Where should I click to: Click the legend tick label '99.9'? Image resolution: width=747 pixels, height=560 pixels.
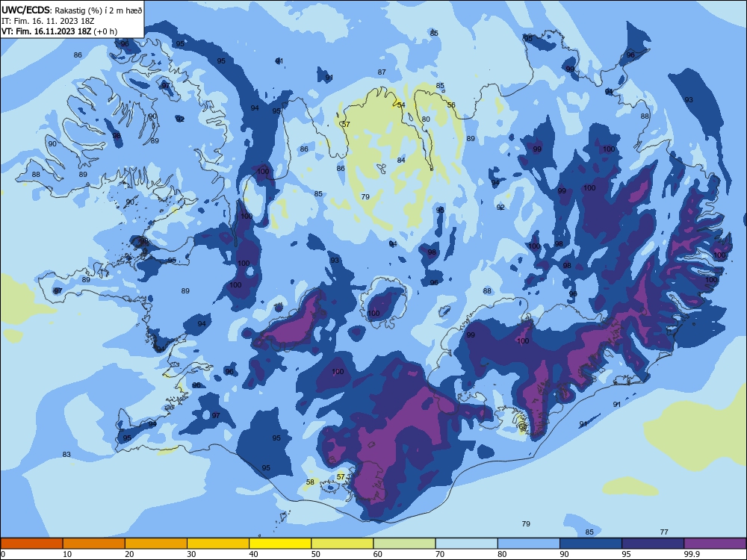click(691, 554)
